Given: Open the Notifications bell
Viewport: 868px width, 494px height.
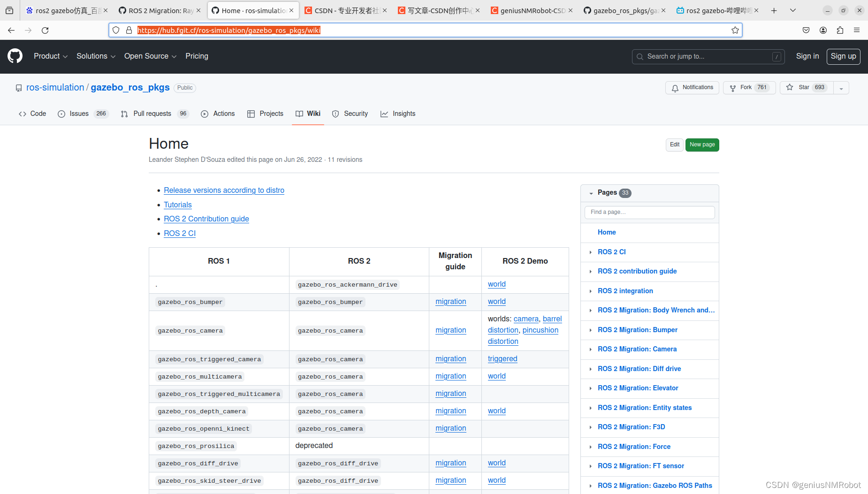Looking at the screenshot, I should coord(692,88).
